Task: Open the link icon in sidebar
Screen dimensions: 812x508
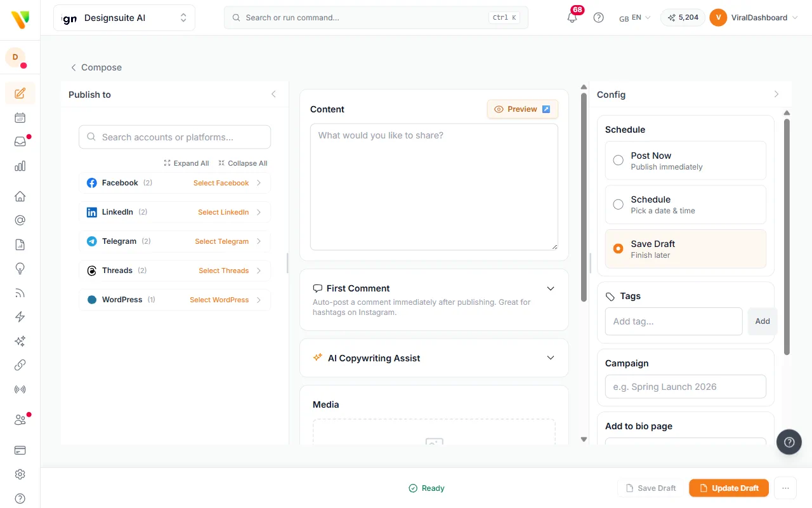Action: coord(20,365)
